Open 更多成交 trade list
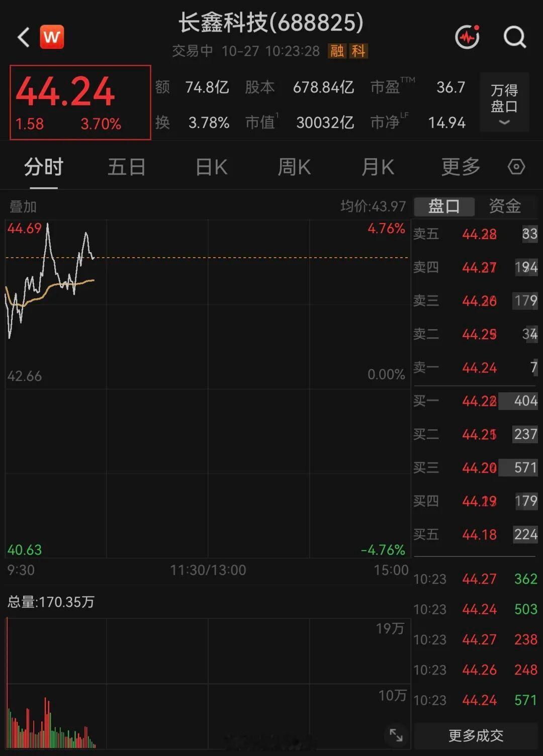Viewport: 543px width, 756px height. click(476, 736)
